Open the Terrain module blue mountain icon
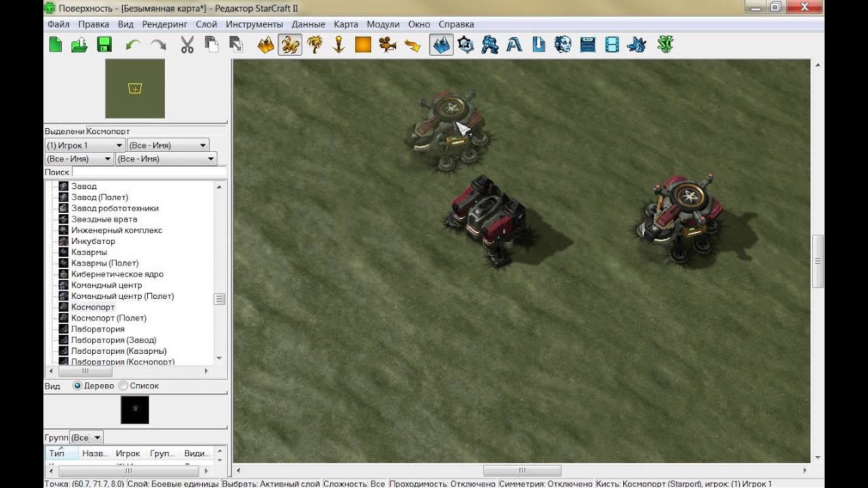The image size is (868, 488). point(441,45)
